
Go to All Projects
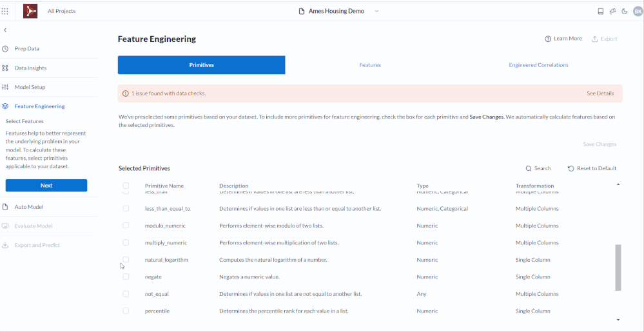click(62, 11)
